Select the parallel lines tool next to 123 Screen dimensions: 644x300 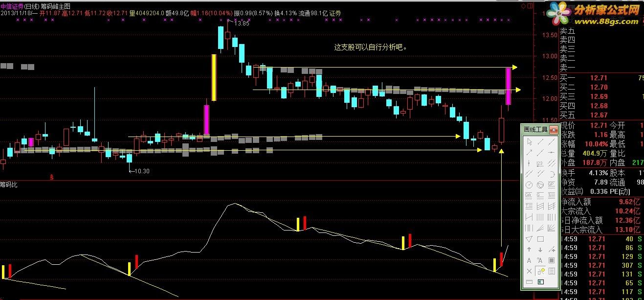tap(552, 162)
